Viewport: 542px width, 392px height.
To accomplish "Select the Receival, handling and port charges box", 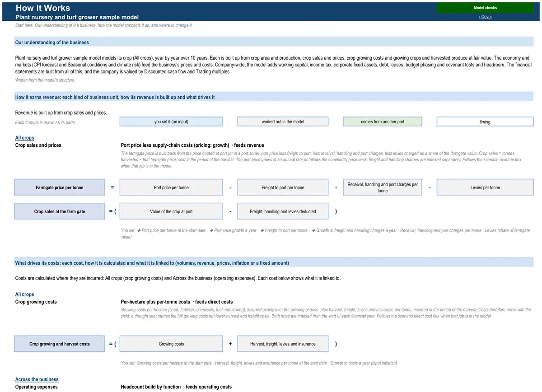I will point(383,187).
